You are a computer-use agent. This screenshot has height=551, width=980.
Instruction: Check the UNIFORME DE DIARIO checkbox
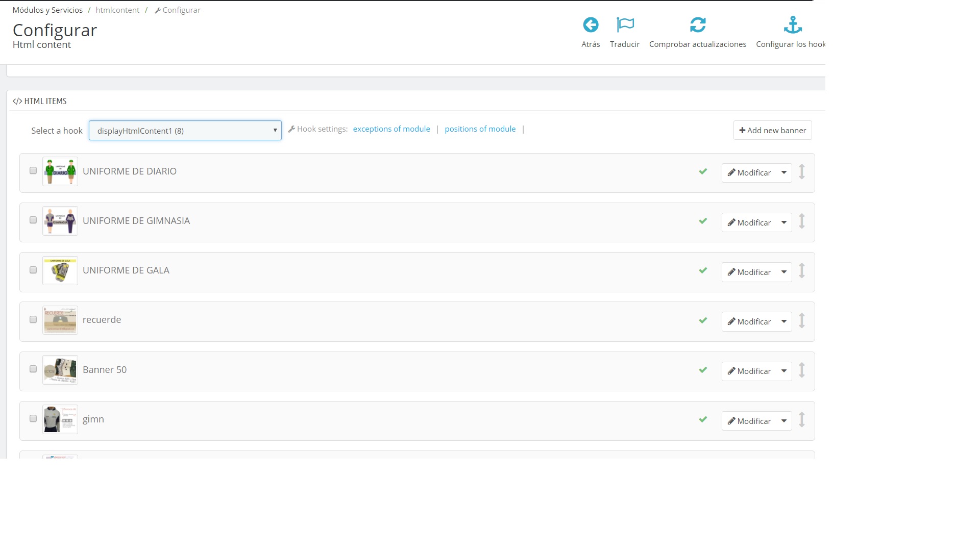coord(33,170)
